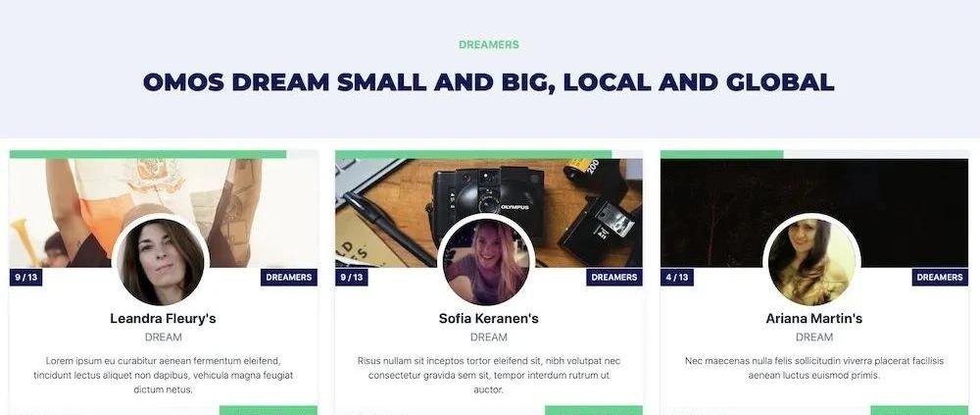Open the Ariana Martin's name link
The image size is (980, 415).
(x=813, y=319)
